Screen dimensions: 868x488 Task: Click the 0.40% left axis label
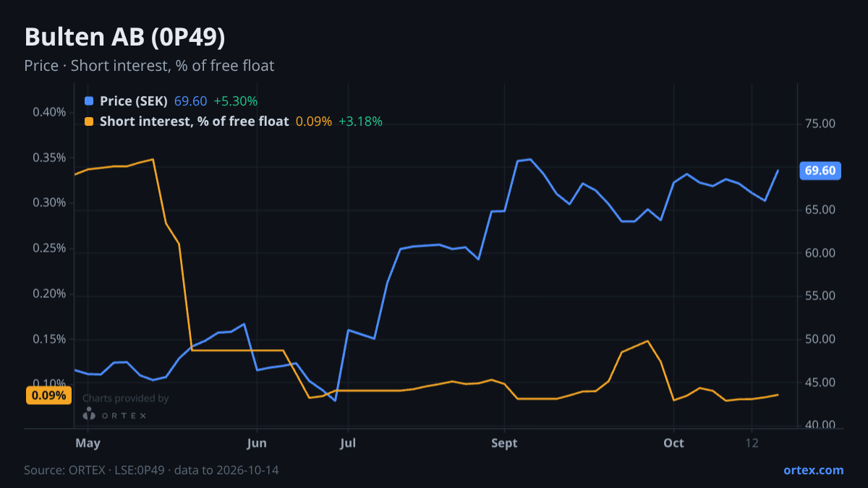[x=50, y=112]
